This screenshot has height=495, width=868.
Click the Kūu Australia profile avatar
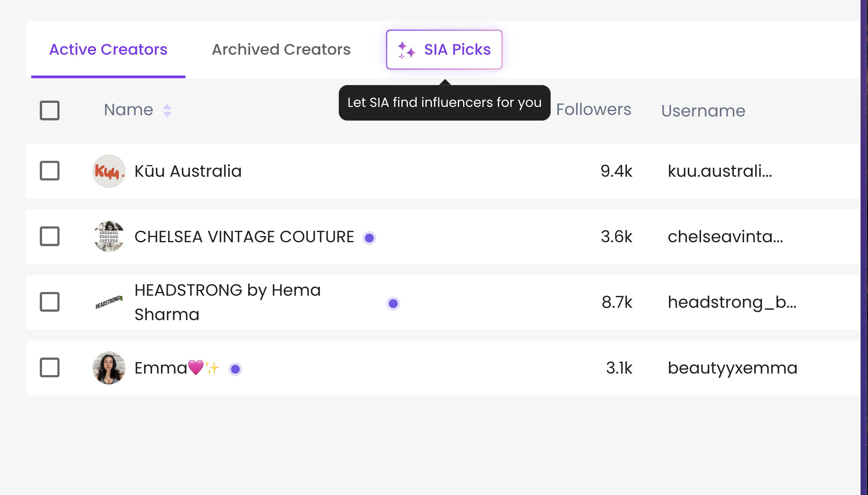tap(109, 171)
